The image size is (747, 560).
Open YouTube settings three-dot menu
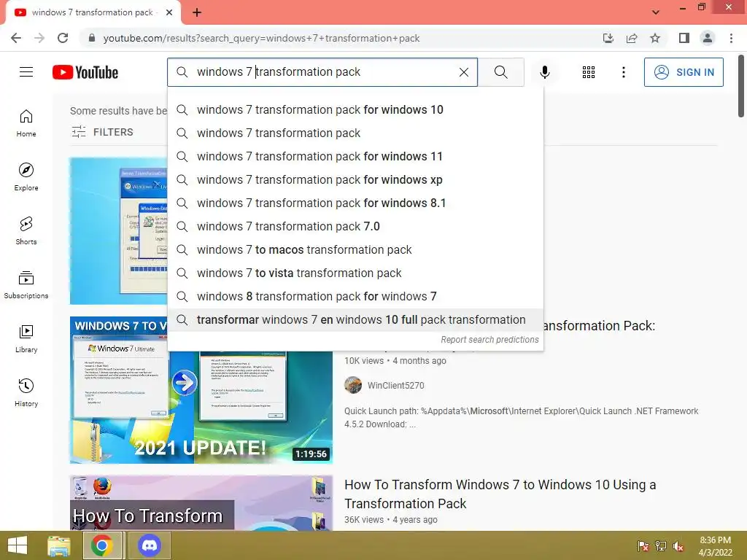[623, 72]
